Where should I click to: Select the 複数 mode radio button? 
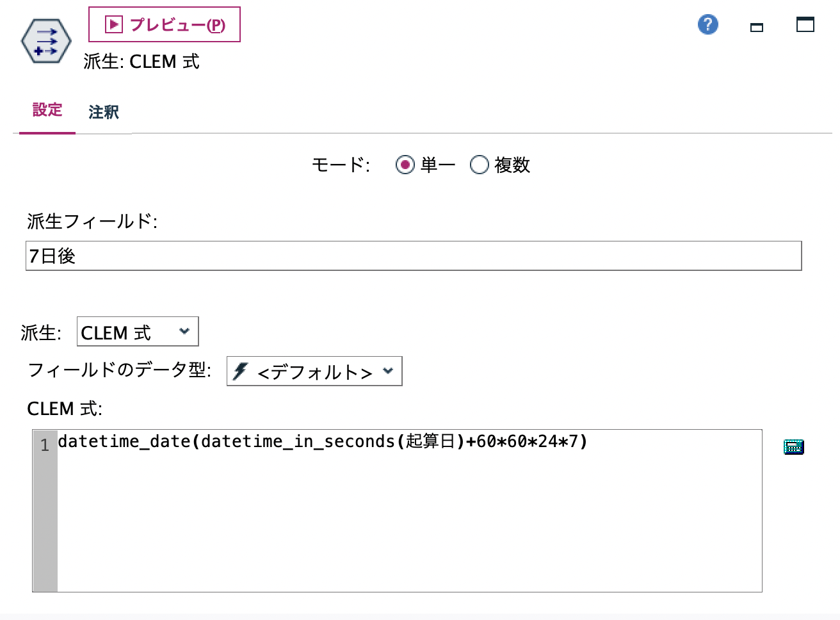click(x=479, y=165)
